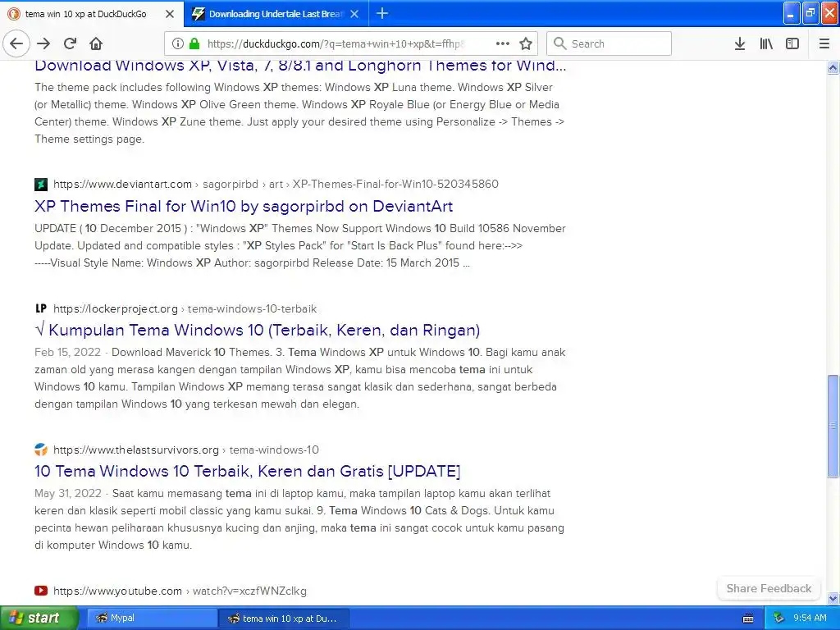Viewport: 840px width, 630px height.
Task: Open the Windows XP start menu
Action: coord(39,618)
